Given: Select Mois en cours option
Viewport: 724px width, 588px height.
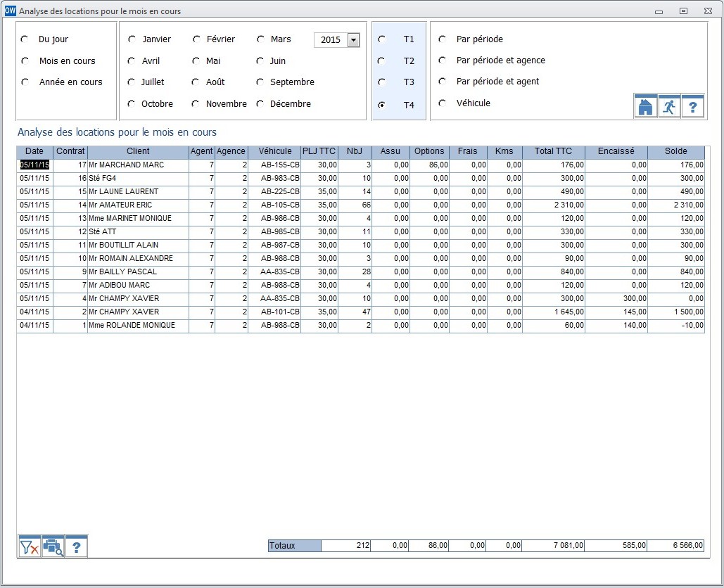Looking at the screenshot, I should point(25,61).
